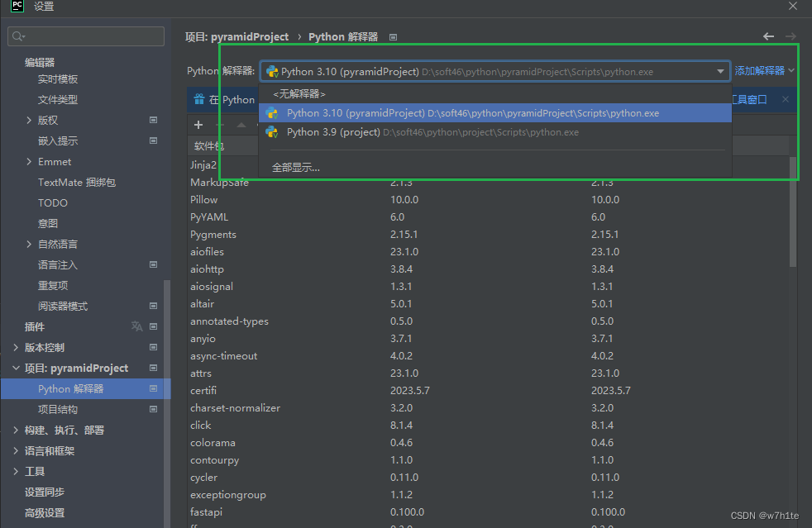Click the search magnifier icon in settings
This screenshot has height=528, width=812.
pyautogui.click(x=18, y=36)
